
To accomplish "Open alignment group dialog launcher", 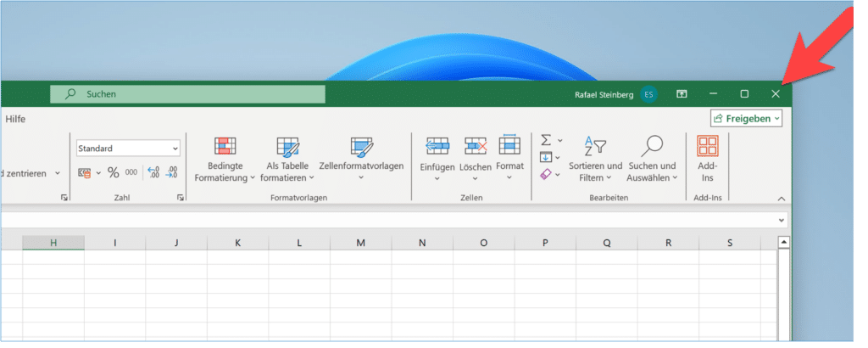I will (64, 197).
